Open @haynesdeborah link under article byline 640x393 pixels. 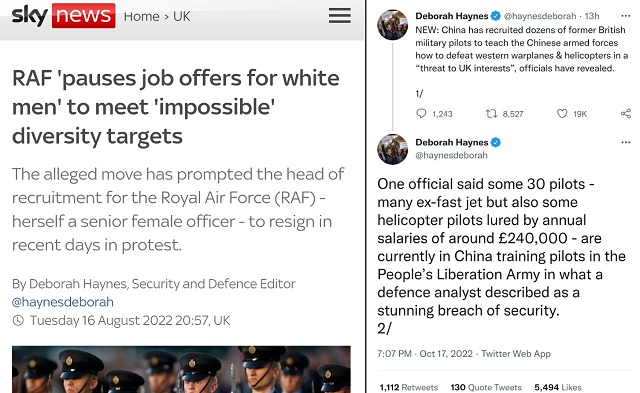pyautogui.click(x=63, y=302)
